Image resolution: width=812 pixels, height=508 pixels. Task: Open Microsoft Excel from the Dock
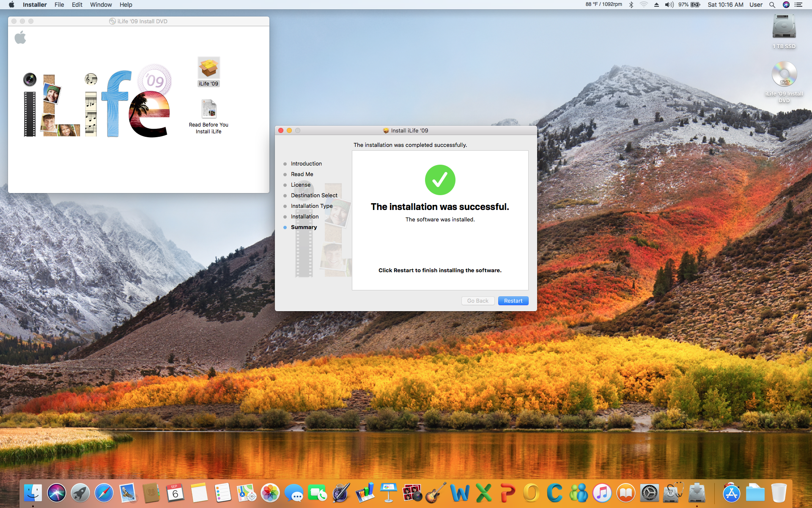pyautogui.click(x=483, y=493)
